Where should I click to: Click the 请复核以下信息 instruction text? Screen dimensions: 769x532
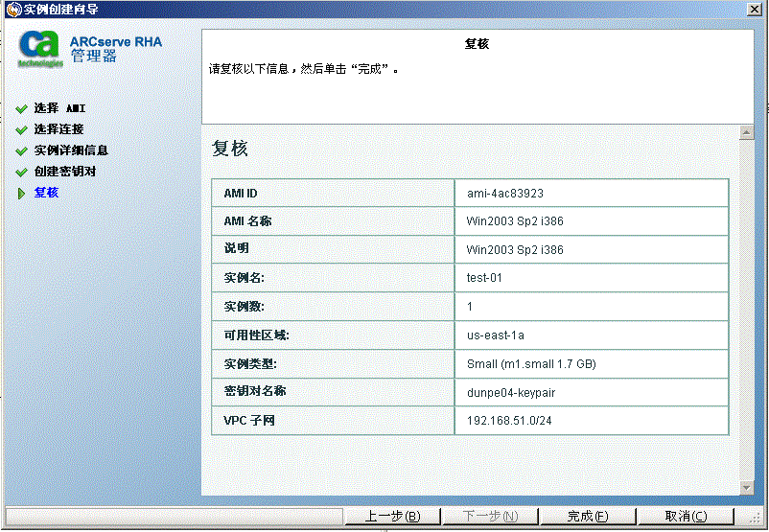tap(304, 69)
